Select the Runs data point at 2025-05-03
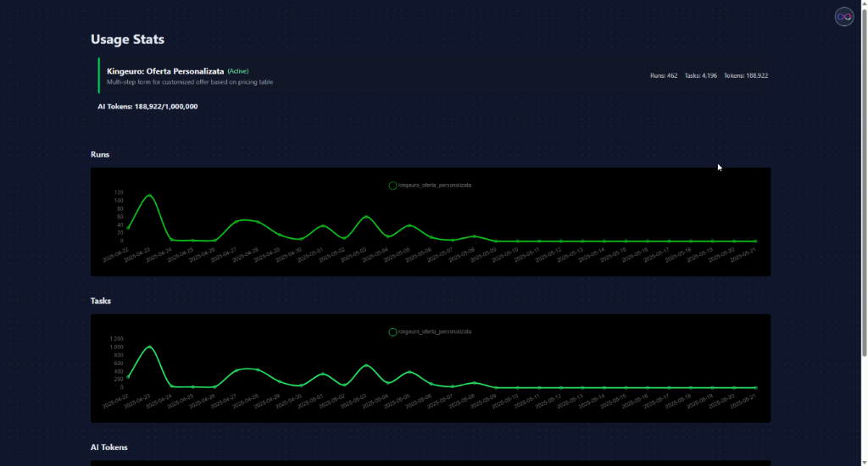This screenshot has width=868, height=466. click(366, 217)
